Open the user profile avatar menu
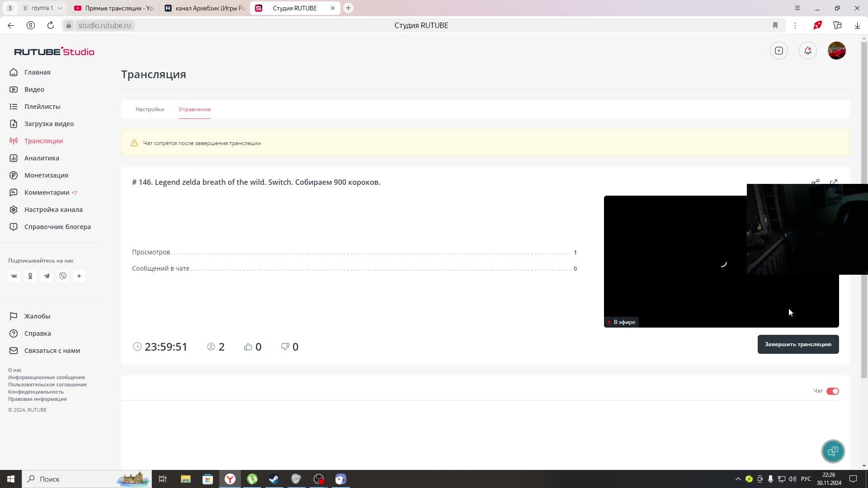868x488 pixels. 836,51
